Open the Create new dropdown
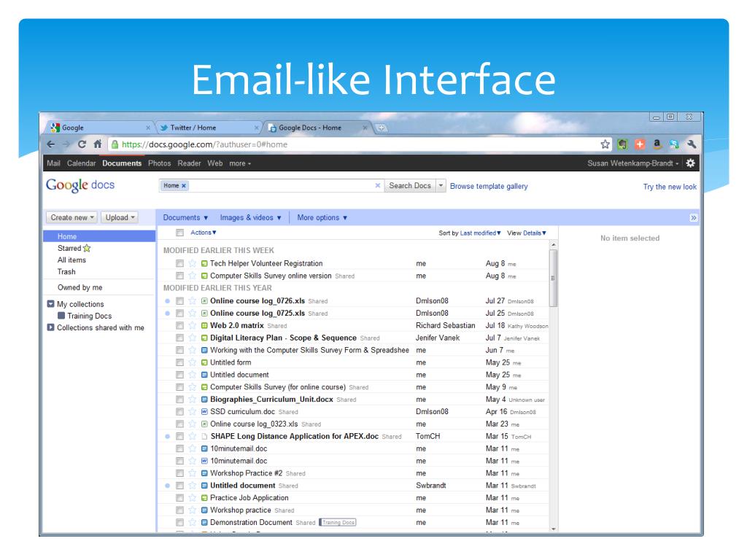The image size is (747, 560). tap(72, 217)
